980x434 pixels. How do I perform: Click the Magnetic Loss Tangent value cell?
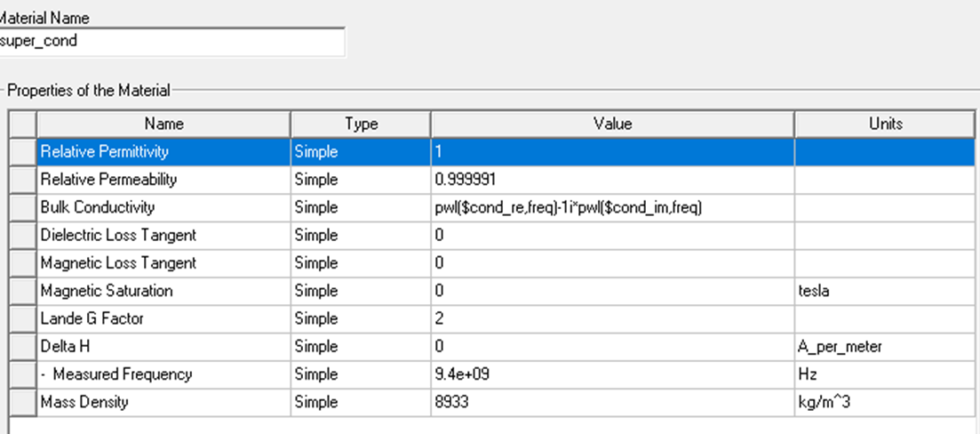(612, 263)
